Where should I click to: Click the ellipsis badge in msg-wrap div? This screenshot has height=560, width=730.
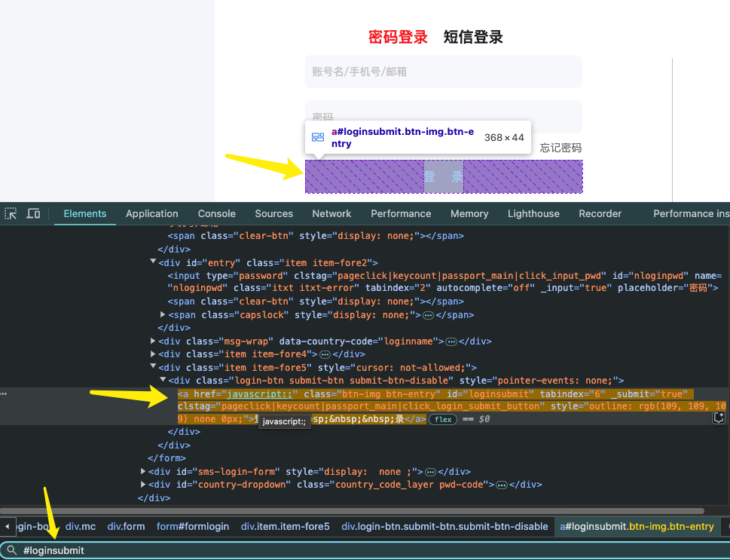pos(451,341)
